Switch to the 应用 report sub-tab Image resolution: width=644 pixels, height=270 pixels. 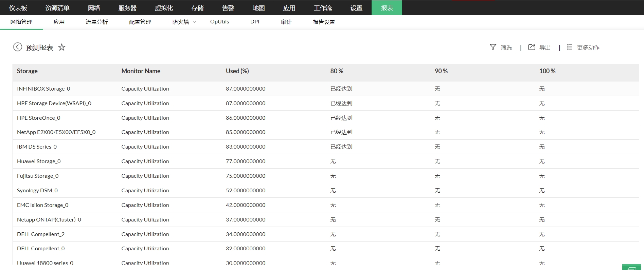(x=59, y=22)
